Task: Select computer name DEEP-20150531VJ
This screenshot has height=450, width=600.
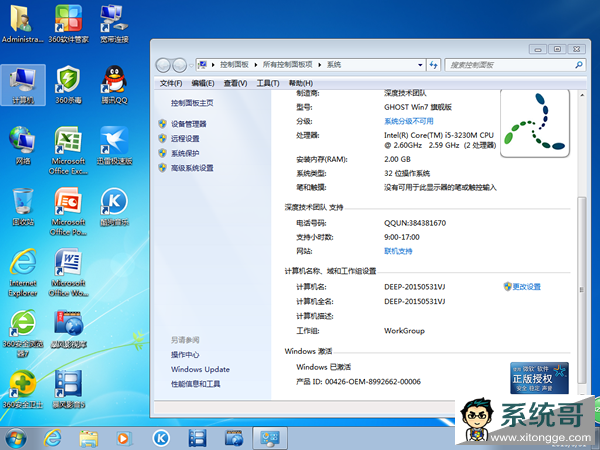Action: click(x=414, y=287)
